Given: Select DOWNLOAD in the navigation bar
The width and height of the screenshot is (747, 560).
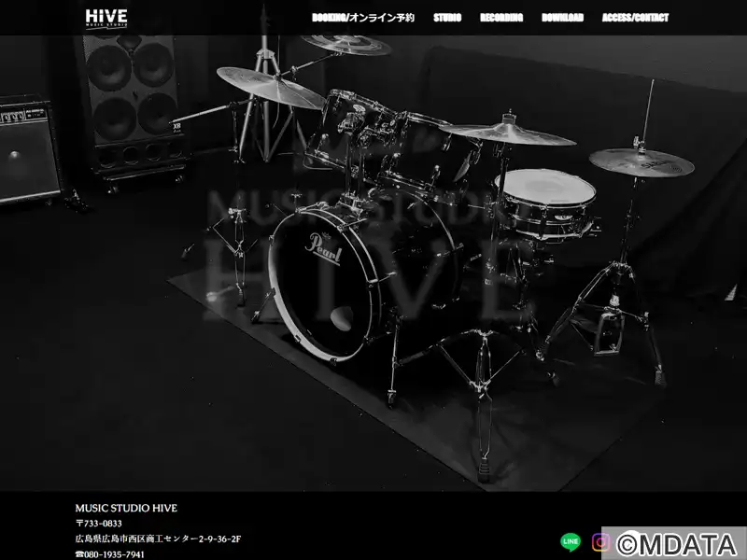Looking at the screenshot, I should click(x=562, y=18).
